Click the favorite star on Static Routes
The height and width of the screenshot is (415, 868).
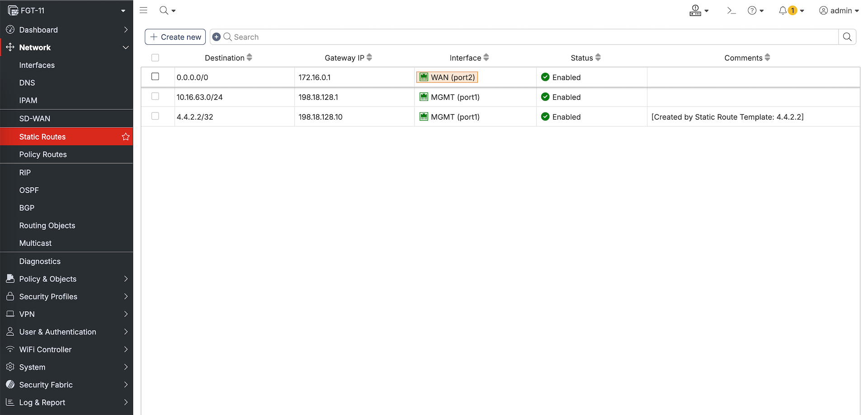coord(126,137)
